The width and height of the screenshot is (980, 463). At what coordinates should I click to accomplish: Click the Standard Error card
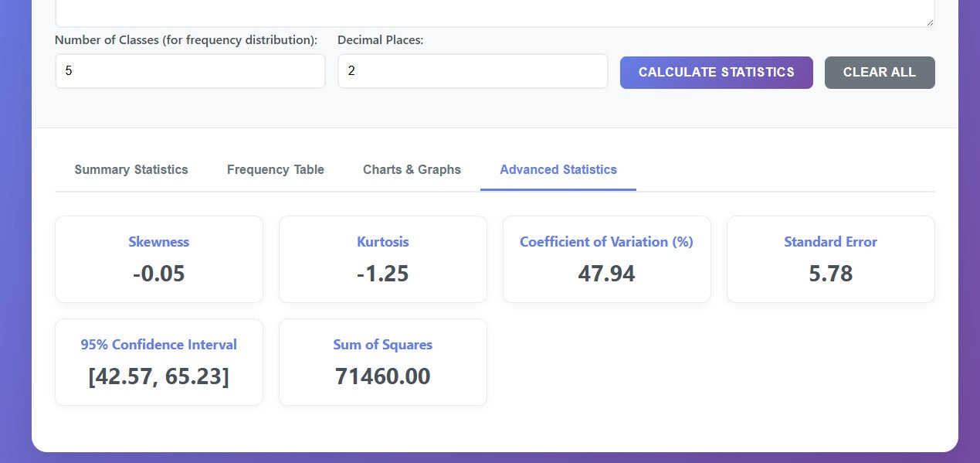click(x=830, y=259)
